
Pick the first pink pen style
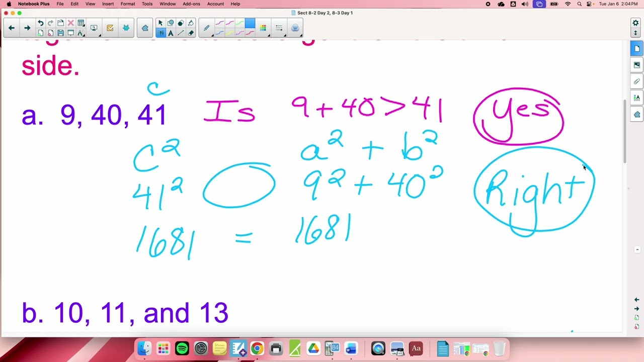pos(219,23)
